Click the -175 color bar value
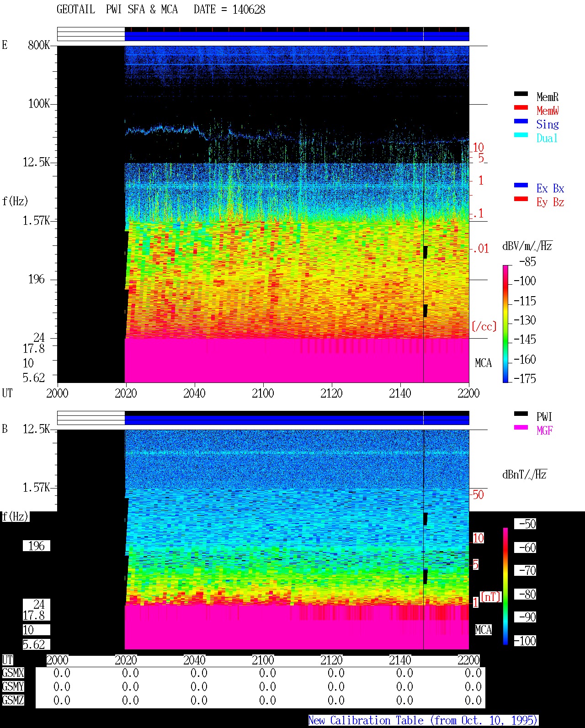 coord(525,378)
